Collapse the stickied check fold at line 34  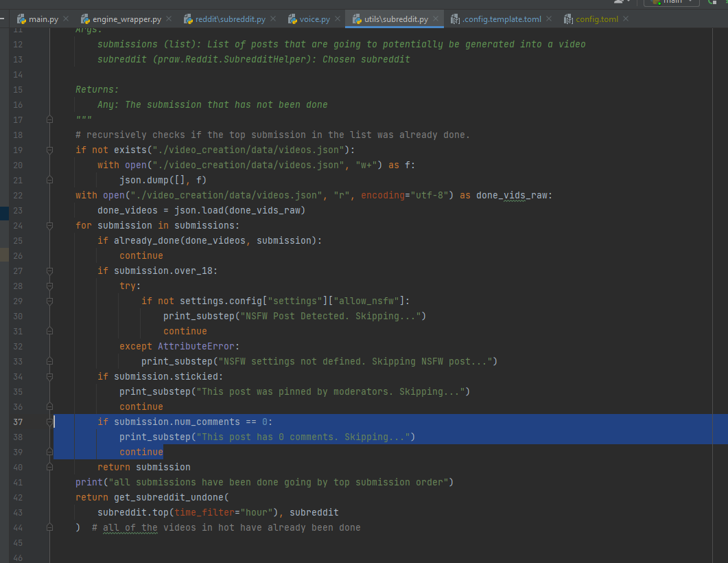tap(48, 376)
